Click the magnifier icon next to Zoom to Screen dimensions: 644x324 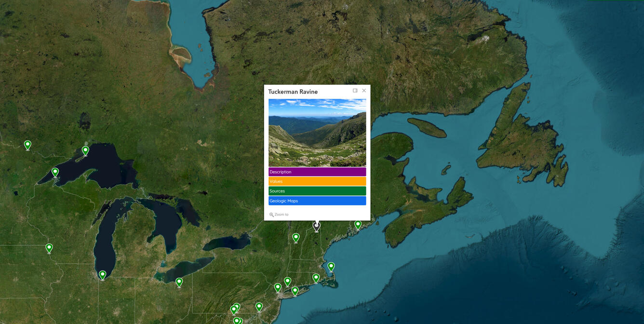(x=271, y=214)
